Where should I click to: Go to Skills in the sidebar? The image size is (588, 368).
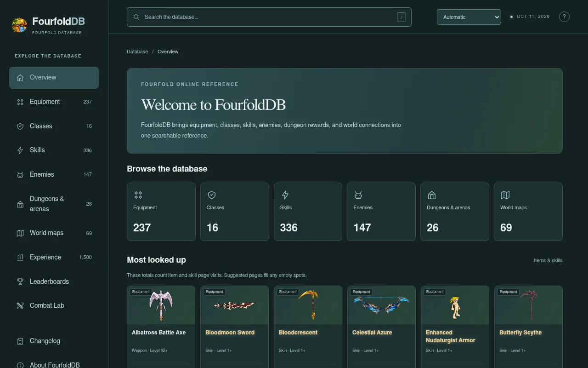[x=54, y=150]
